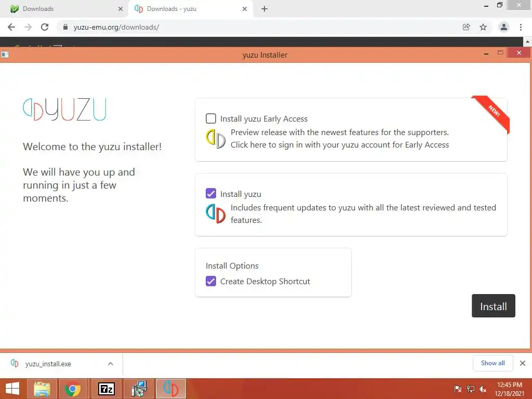Image resolution: width=532 pixels, height=399 pixels.
Task: Open a new Chrome tab
Action: pos(264,9)
